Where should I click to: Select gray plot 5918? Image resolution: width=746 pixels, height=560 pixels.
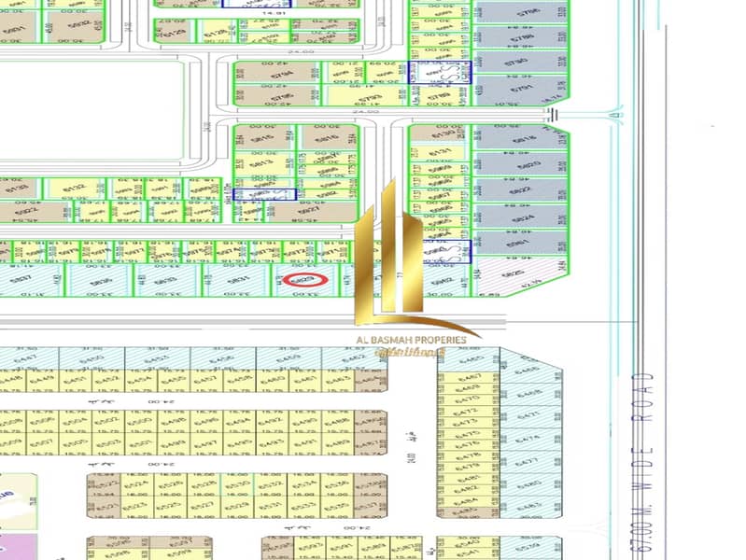(519, 139)
